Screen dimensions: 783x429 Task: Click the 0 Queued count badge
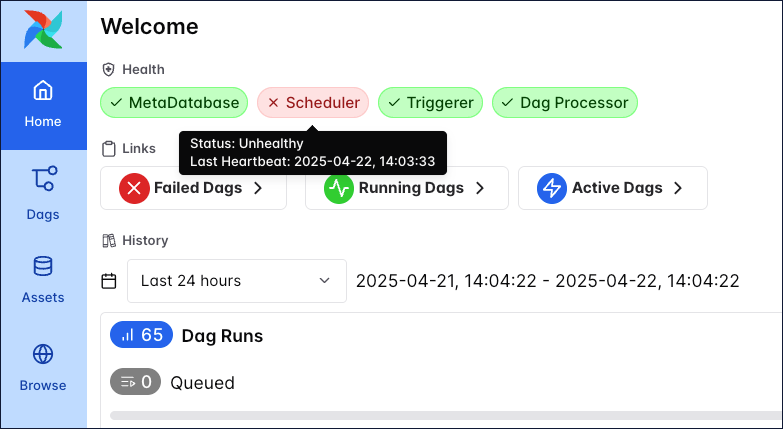[x=135, y=381]
